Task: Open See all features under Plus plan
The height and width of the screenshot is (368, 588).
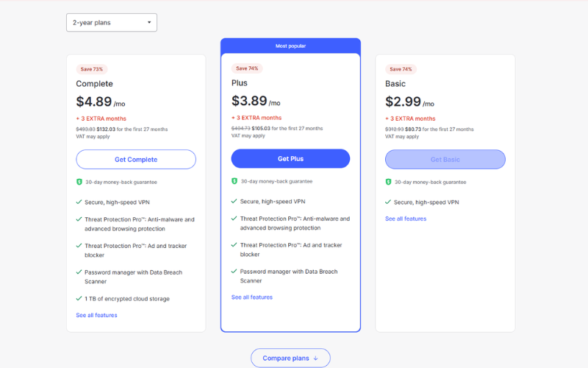Action: point(251,297)
